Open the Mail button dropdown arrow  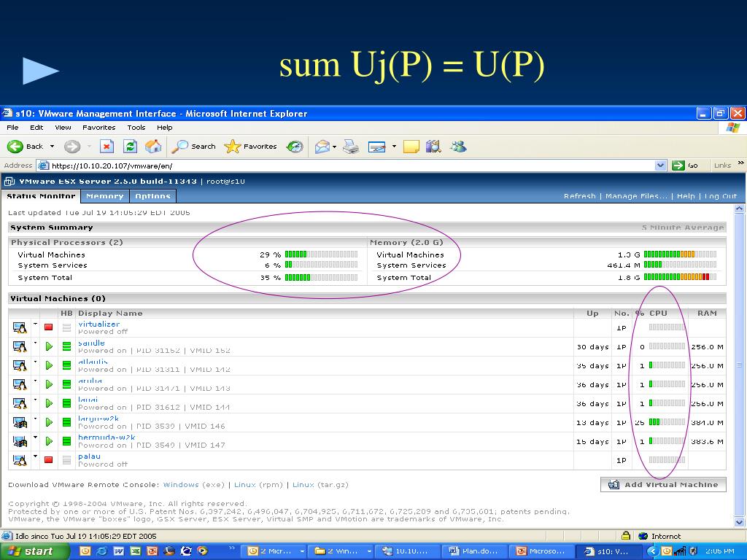[334, 147]
